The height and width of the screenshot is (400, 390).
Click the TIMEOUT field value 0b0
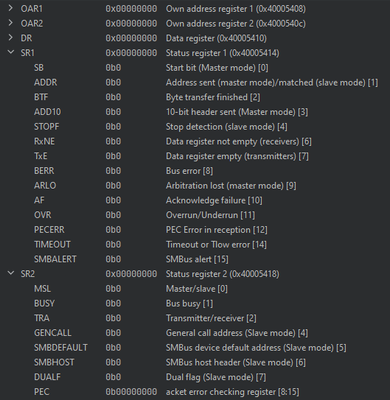[x=113, y=244]
